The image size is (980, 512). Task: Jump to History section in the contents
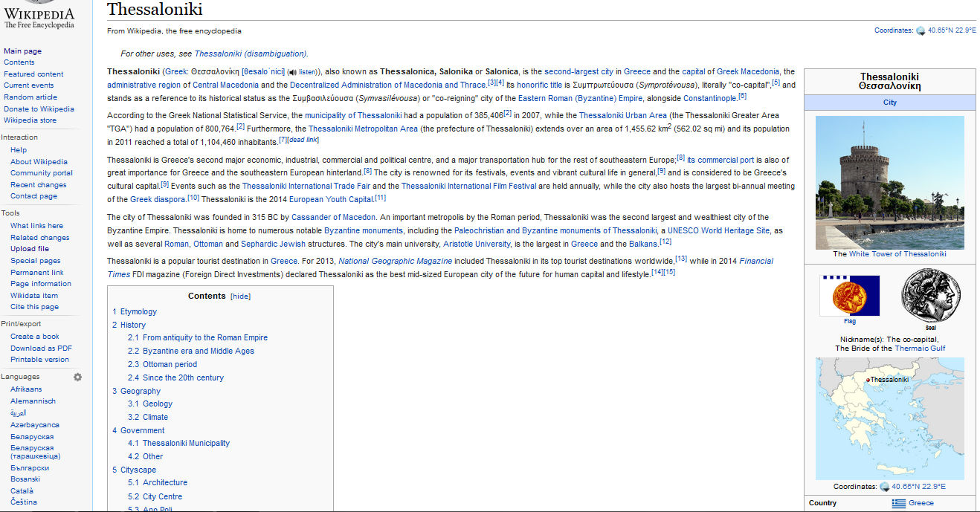click(133, 325)
